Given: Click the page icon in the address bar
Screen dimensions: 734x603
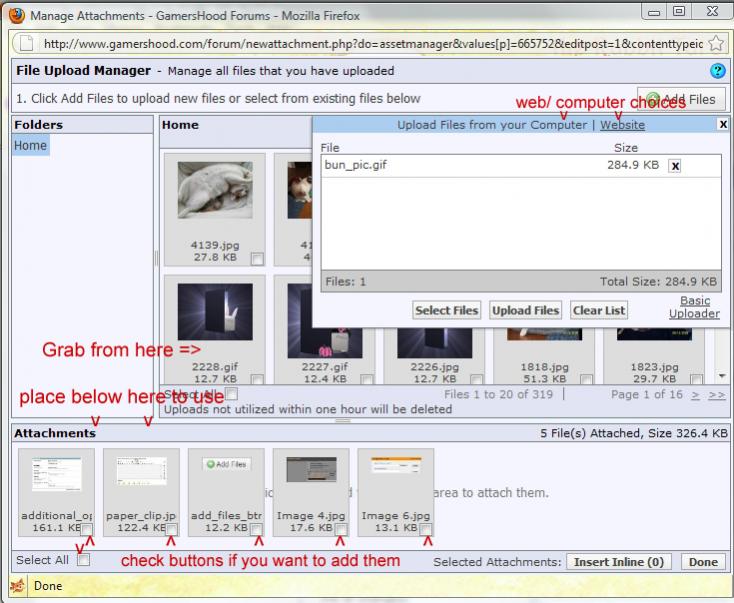Looking at the screenshot, I should point(27,45).
